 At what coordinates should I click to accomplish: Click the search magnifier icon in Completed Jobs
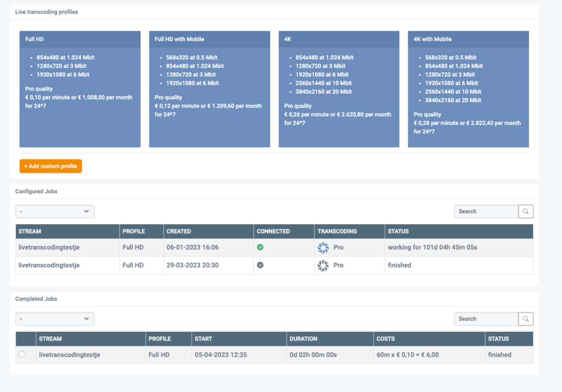coord(525,319)
